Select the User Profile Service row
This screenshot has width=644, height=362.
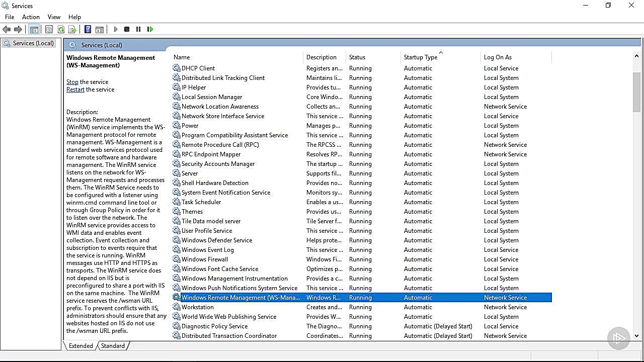[x=361, y=230]
